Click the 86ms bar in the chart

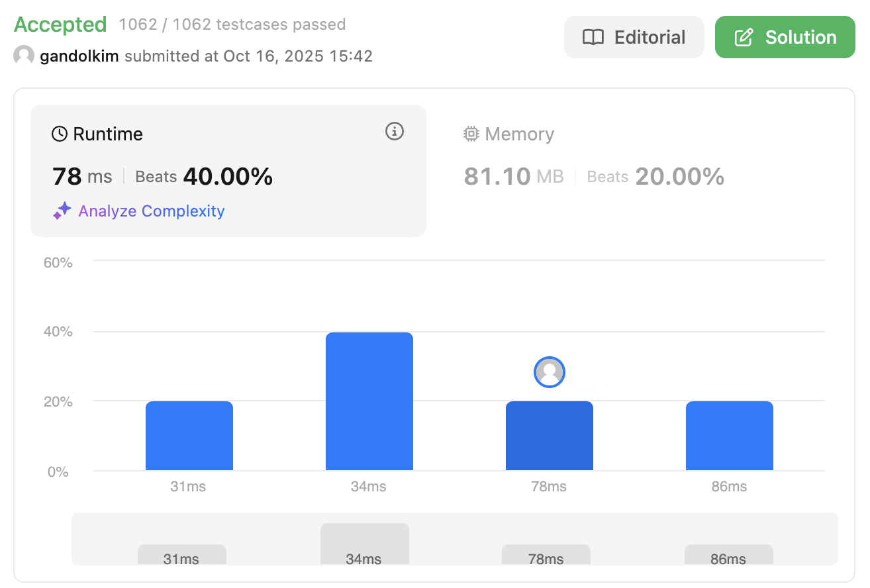(x=730, y=436)
